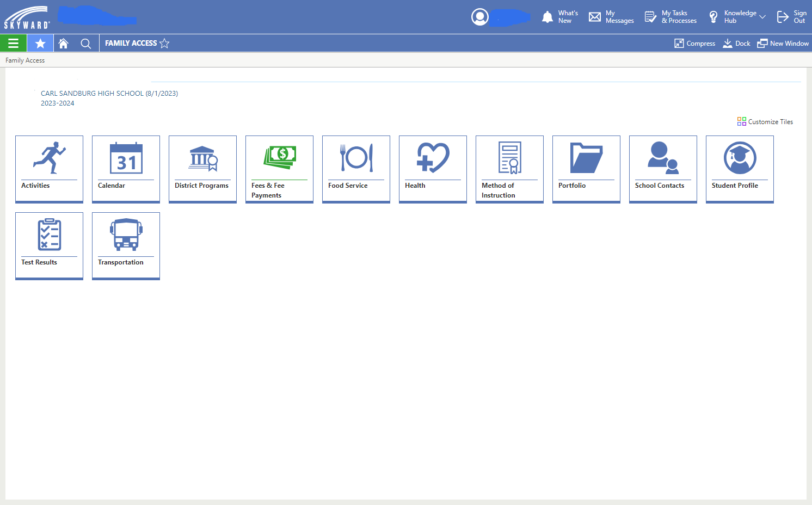
Task: Click the Compress button
Action: click(x=695, y=44)
